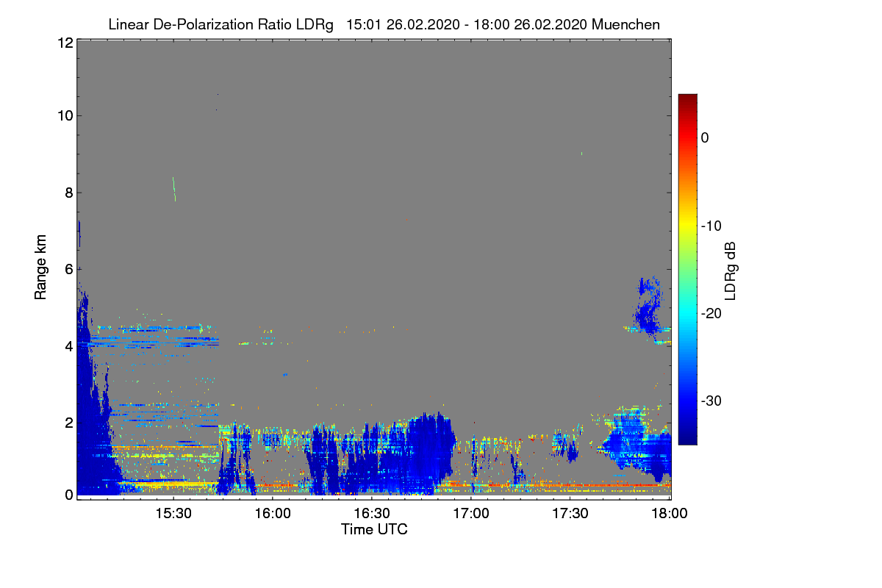Click the 10 km range tick label

[x=65, y=115]
